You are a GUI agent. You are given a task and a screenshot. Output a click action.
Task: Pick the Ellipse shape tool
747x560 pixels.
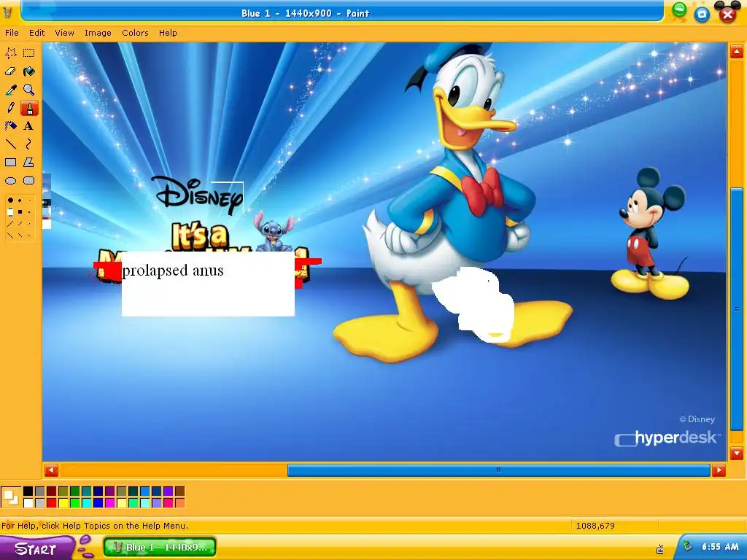point(10,181)
